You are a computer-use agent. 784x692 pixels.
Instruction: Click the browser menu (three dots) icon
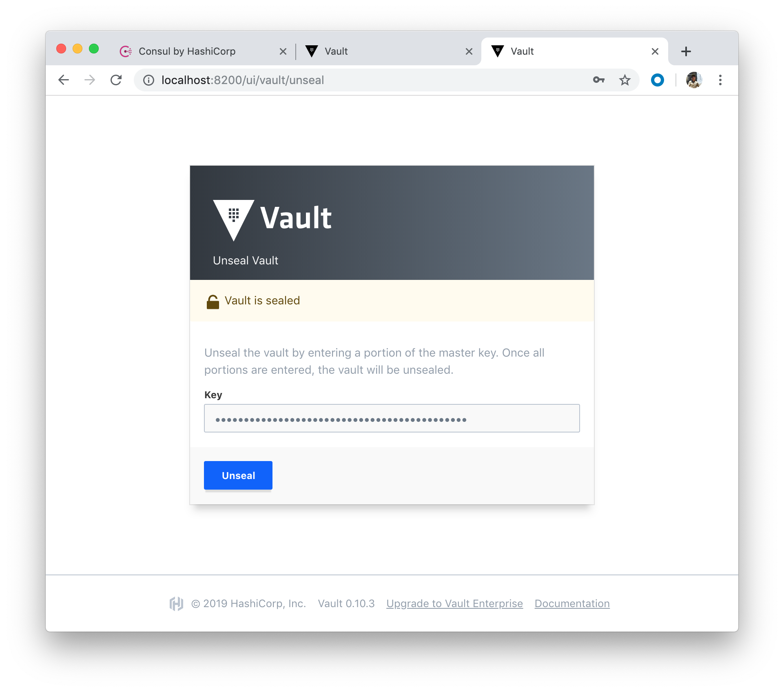(x=720, y=80)
